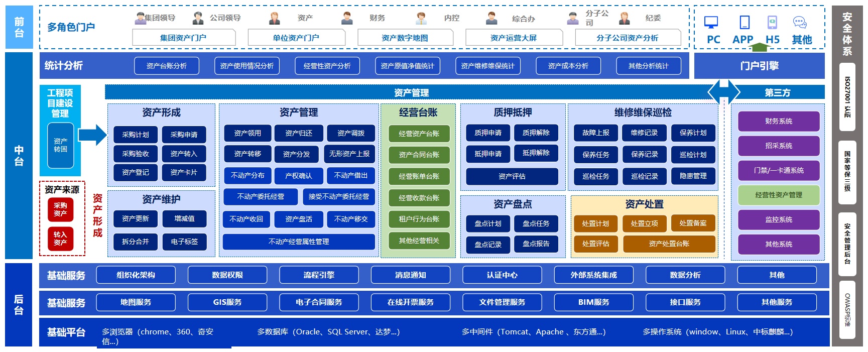Select the 财务系统 purple button
The image size is (868, 352).
pyautogui.click(x=778, y=121)
